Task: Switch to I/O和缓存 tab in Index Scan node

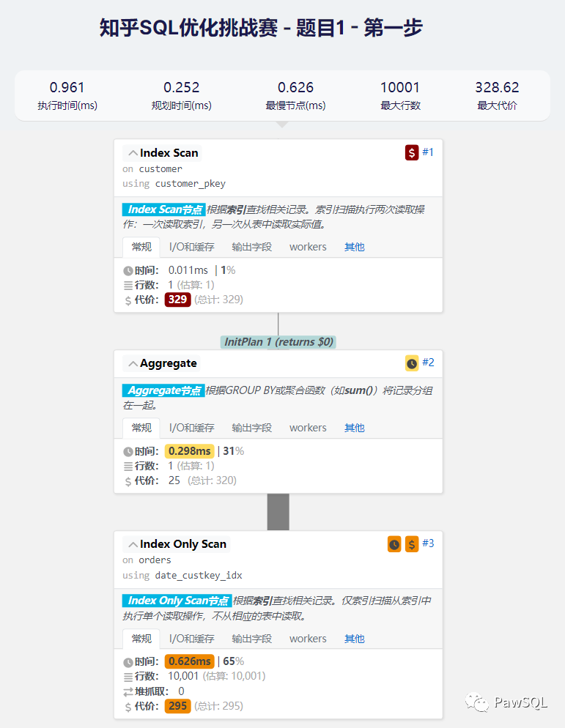Action: coord(191,247)
